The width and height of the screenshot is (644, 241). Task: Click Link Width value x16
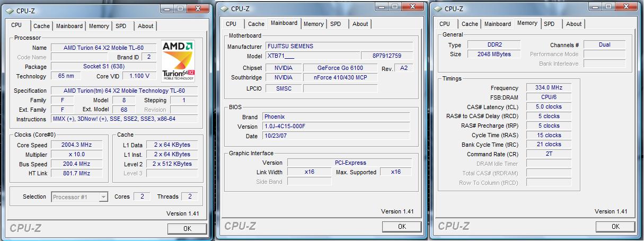(x=310, y=172)
